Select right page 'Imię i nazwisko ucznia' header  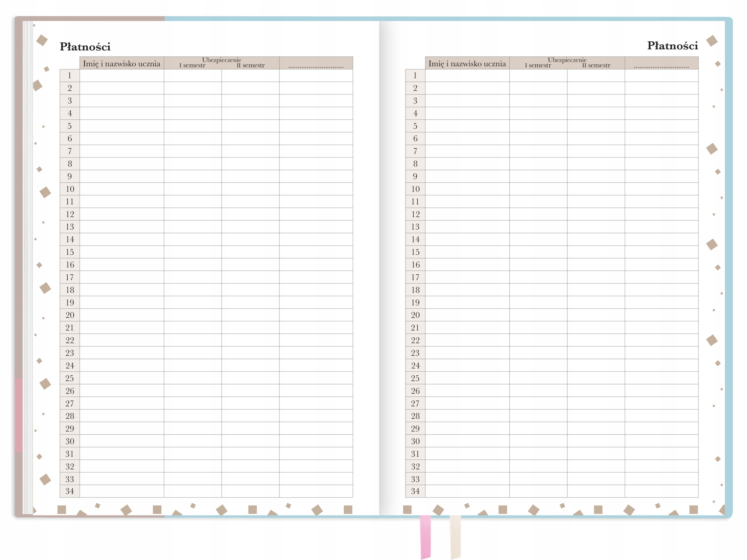tap(467, 64)
